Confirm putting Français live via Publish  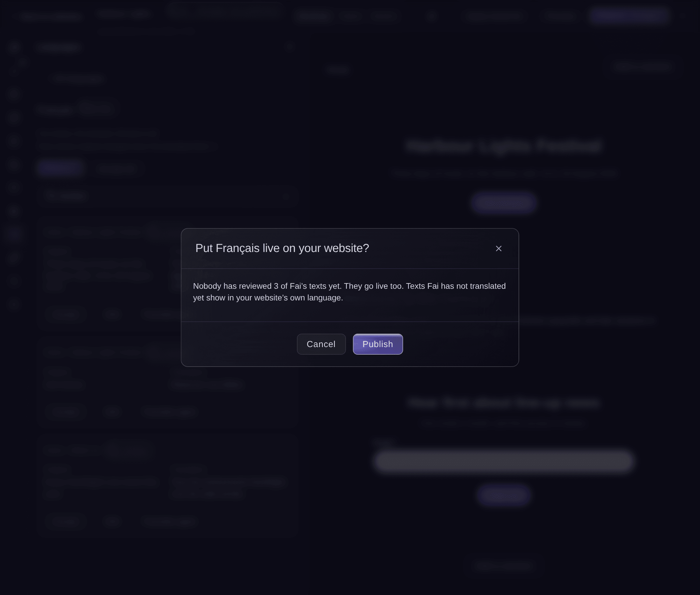[x=377, y=344]
